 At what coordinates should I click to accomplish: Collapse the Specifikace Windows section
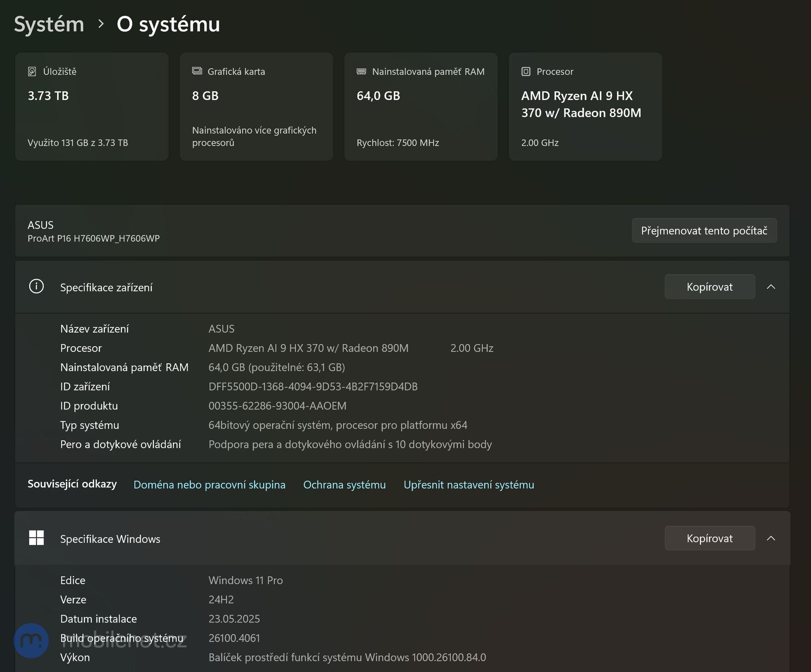(772, 539)
